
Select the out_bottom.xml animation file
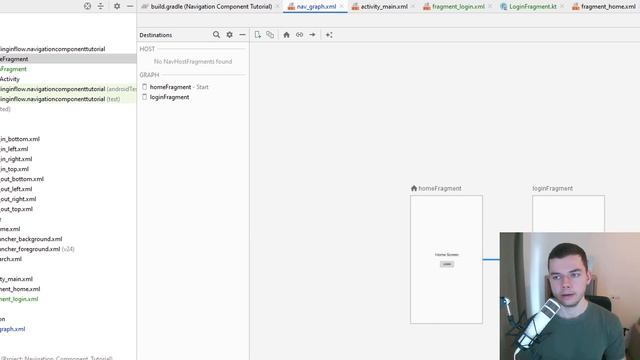[22, 179]
